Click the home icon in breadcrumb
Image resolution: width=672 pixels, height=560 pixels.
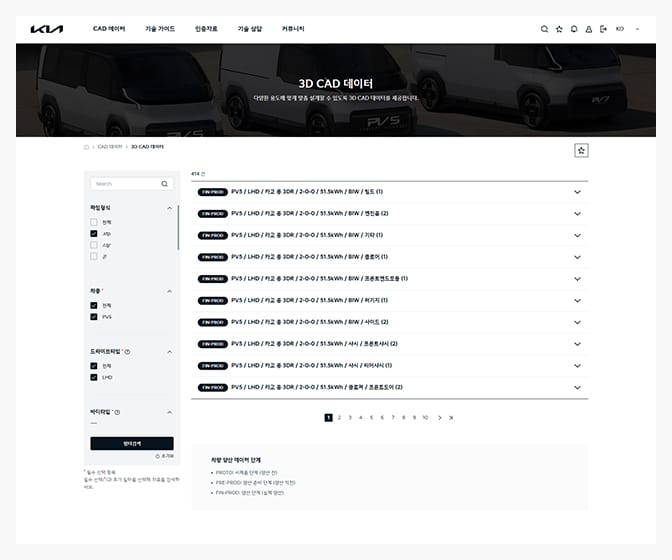86,147
